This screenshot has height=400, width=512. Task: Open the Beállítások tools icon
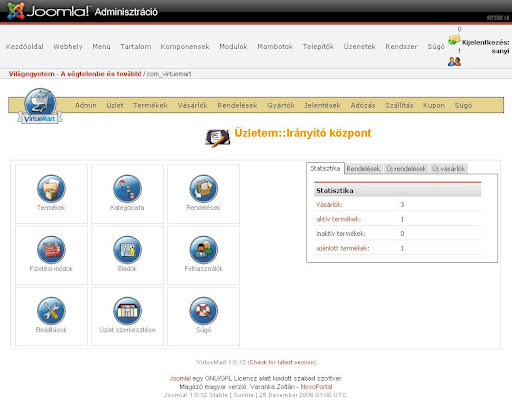[51, 311]
